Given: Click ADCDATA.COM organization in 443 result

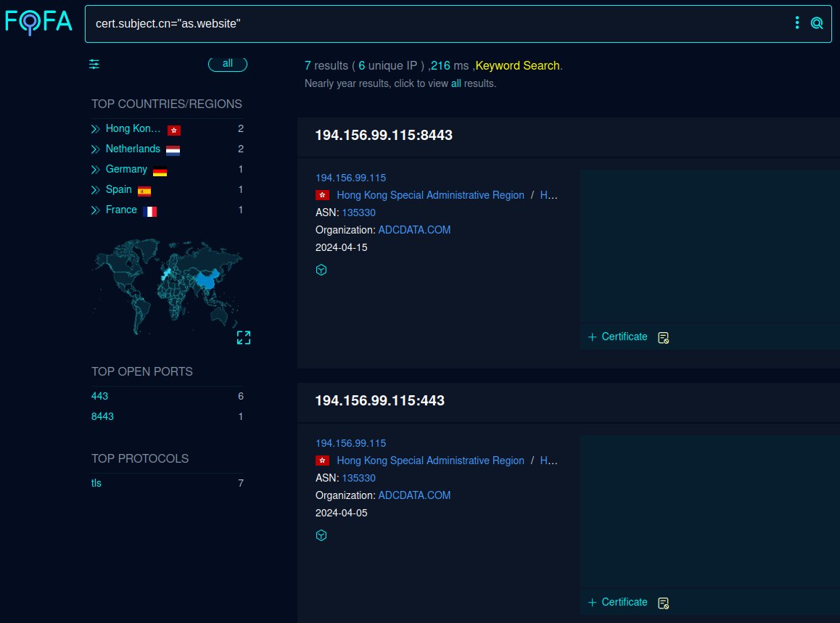Looking at the screenshot, I should tap(414, 495).
